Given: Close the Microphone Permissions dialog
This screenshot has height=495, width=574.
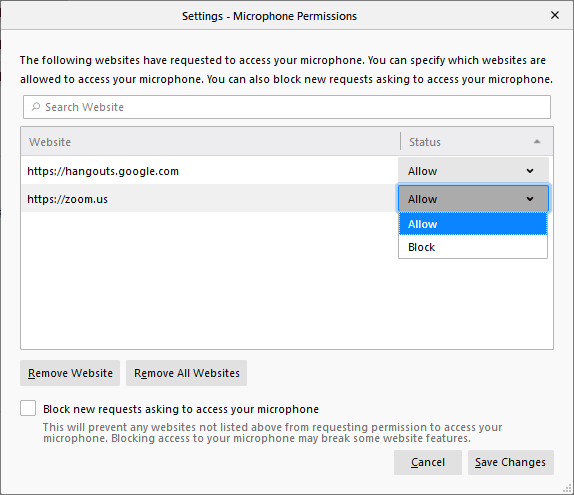Looking at the screenshot, I should [555, 15].
